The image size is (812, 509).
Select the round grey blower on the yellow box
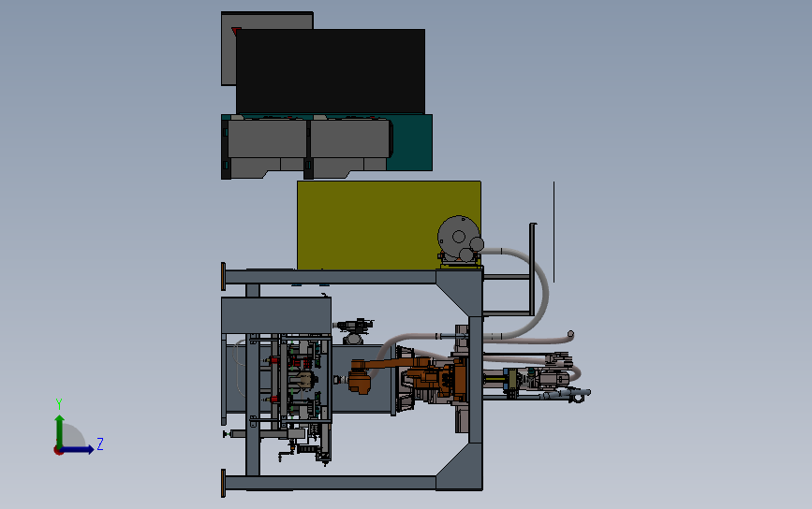coord(459,239)
